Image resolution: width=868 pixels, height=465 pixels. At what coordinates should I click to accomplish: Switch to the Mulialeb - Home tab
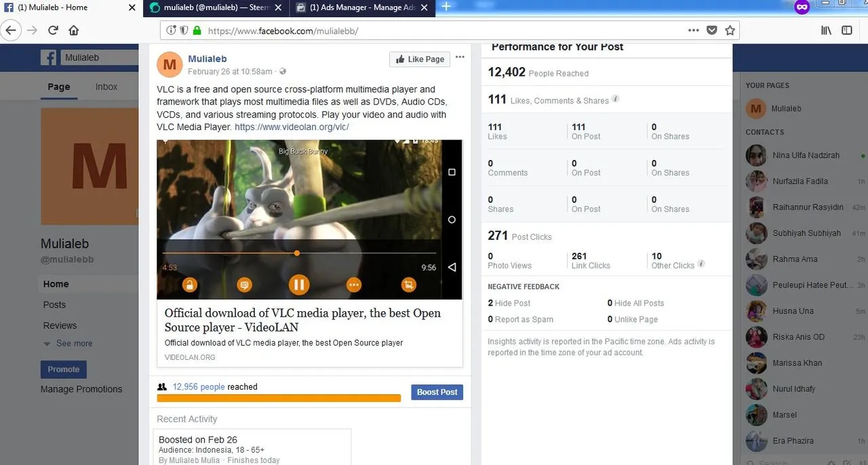(x=71, y=7)
